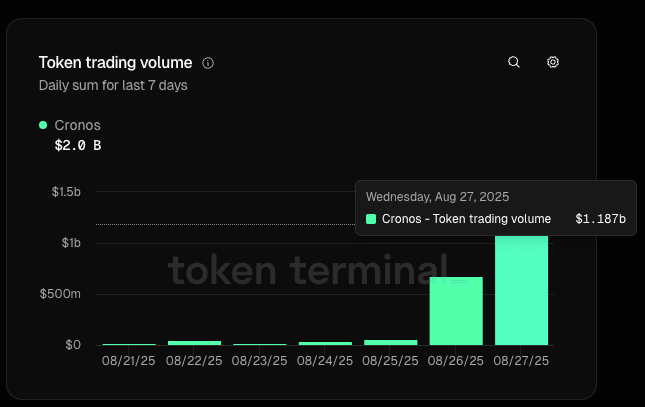Click the $2.0 B total value

click(77, 145)
